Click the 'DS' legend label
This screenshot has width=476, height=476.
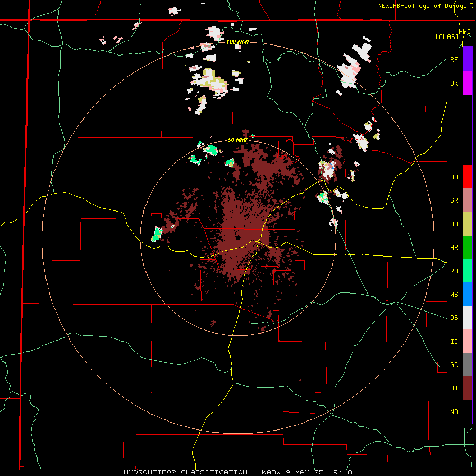454,318
